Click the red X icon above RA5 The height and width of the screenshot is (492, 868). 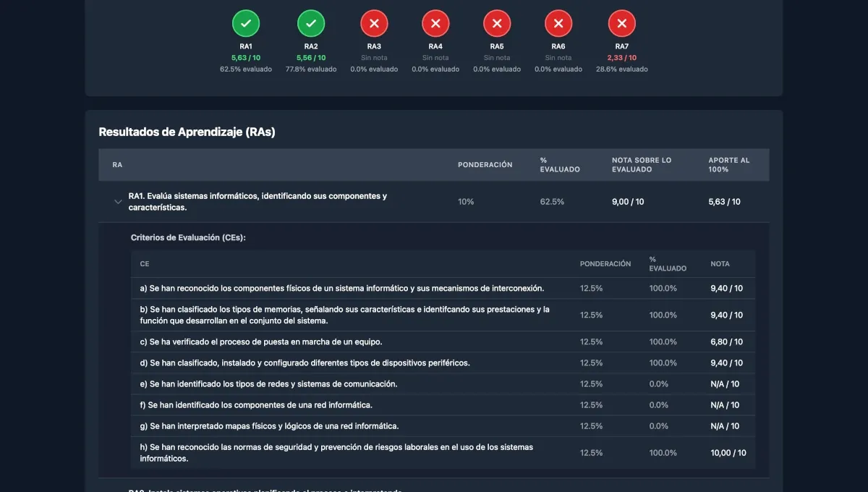pos(497,22)
